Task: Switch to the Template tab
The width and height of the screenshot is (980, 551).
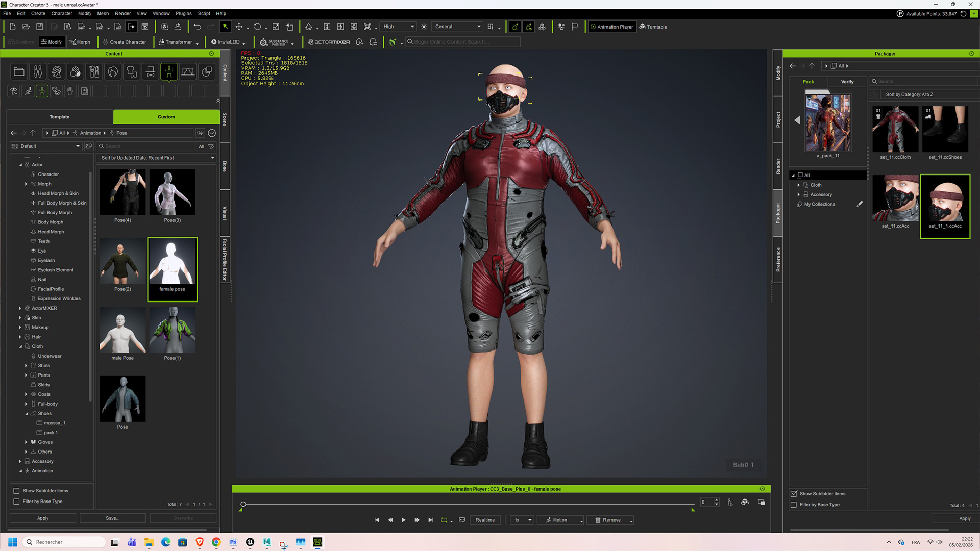Action: (x=59, y=117)
